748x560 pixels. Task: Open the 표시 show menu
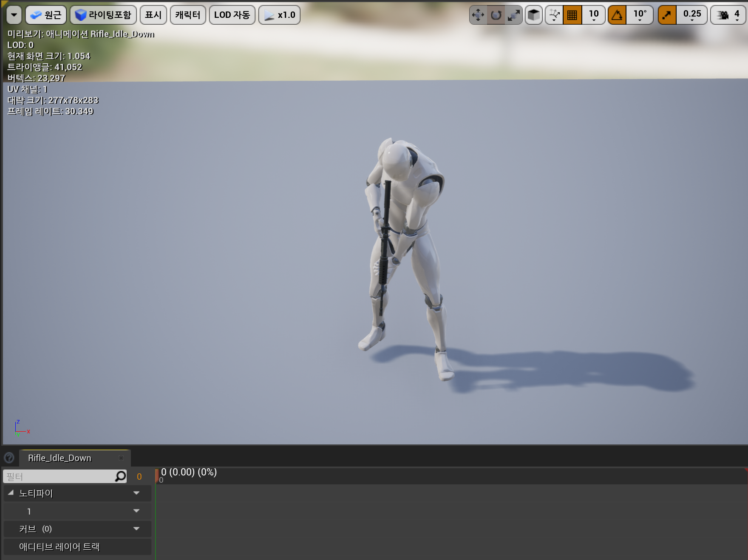pos(153,15)
